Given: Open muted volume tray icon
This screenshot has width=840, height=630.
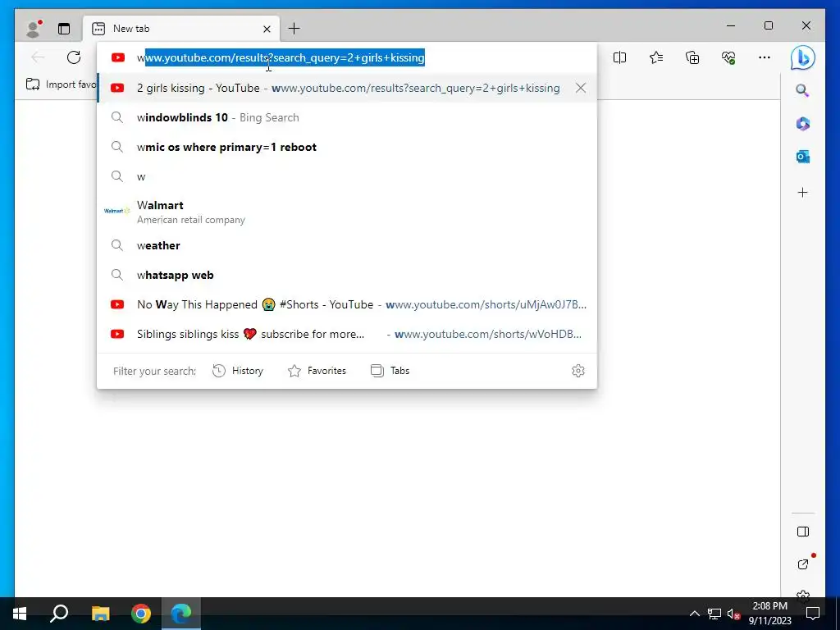Looking at the screenshot, I should pyautogui.click(x=733, y=614).
